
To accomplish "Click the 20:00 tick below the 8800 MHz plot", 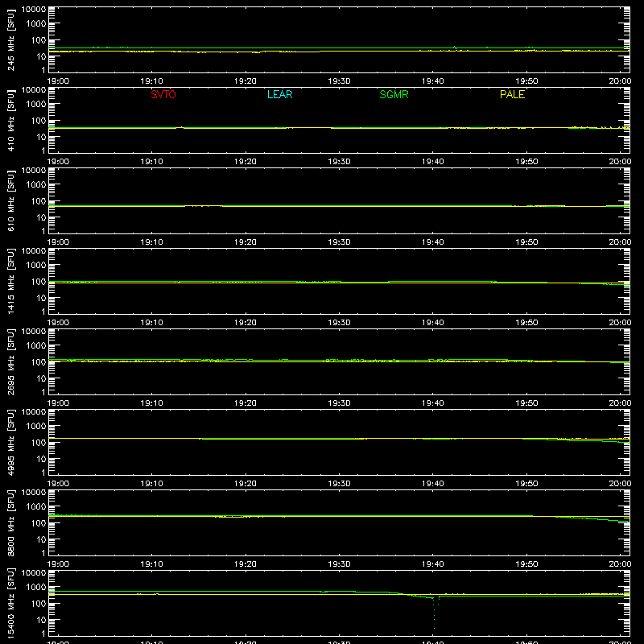I will (620, 564).
